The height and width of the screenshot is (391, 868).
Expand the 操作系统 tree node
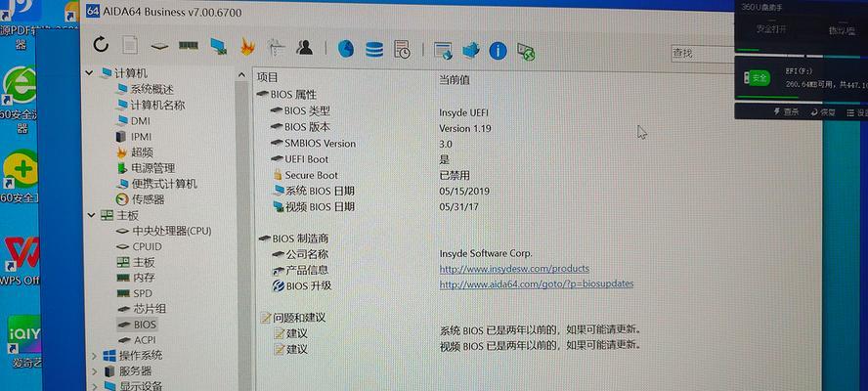coord(94,356)
